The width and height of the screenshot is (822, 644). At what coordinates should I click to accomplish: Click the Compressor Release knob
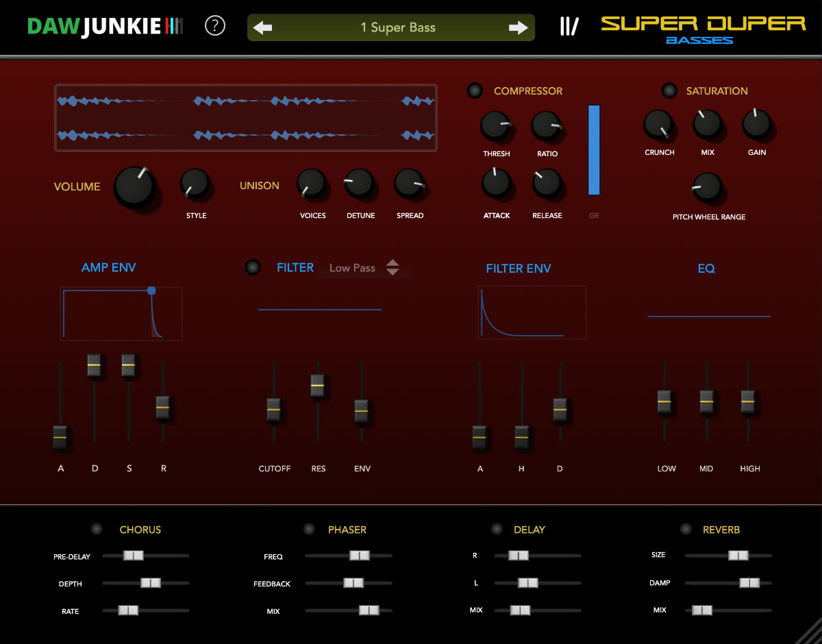[547, 183]
